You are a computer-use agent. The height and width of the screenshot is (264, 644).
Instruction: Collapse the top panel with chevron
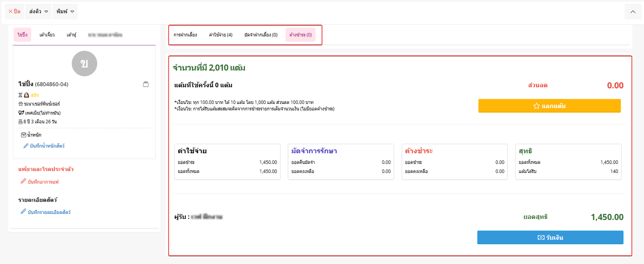pos(633,12)
